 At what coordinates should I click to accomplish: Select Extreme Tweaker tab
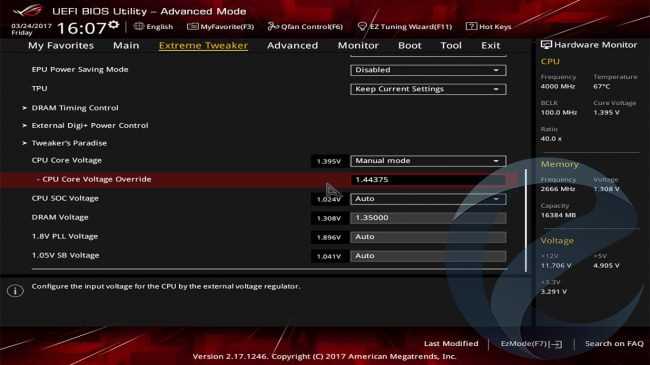pyautogui.click(x=203, y=45)
